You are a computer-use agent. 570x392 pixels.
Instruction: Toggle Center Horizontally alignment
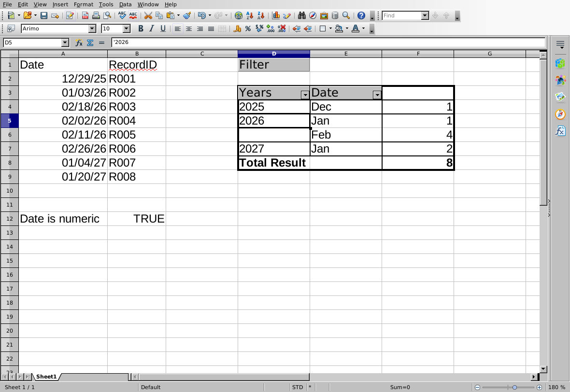pyautogui.click(x=189, y=28)
